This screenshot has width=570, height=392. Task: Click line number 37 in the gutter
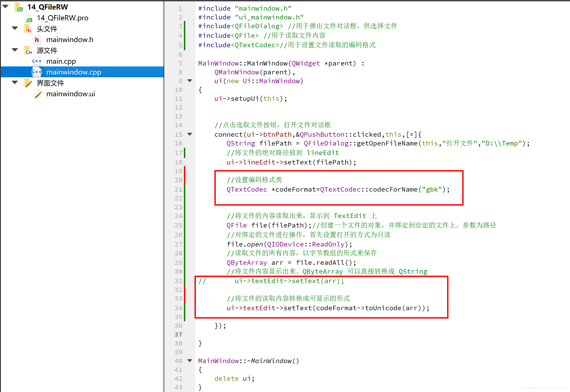pos(178,335)
